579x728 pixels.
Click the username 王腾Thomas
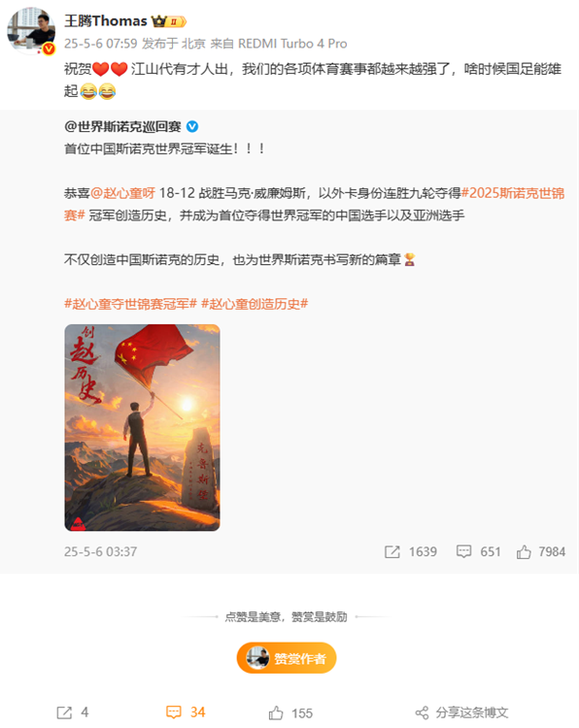click(x=106, y=21)
